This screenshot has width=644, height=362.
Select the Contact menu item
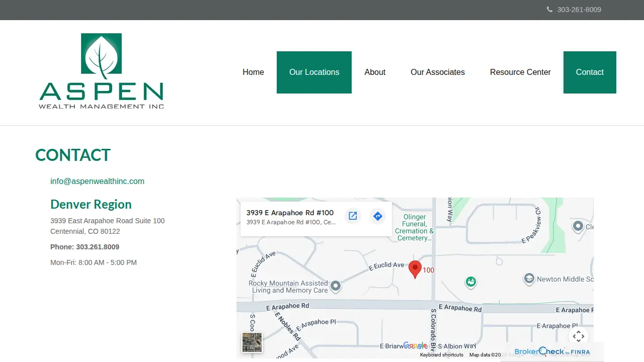[x=590, y=72]
